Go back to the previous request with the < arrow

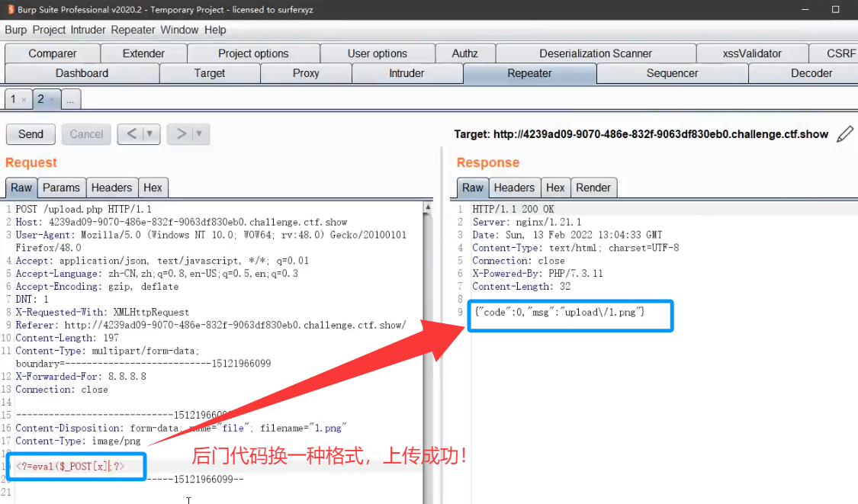131,134
